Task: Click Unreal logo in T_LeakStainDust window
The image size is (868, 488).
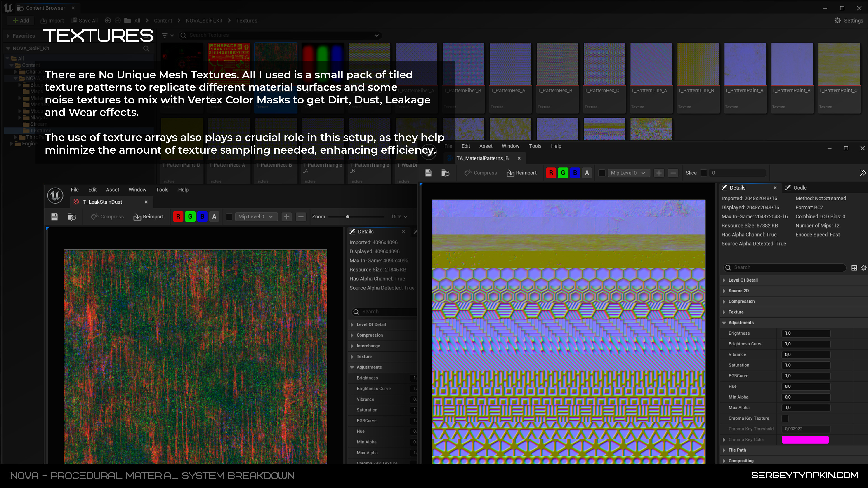Action: tap(55, 196)
